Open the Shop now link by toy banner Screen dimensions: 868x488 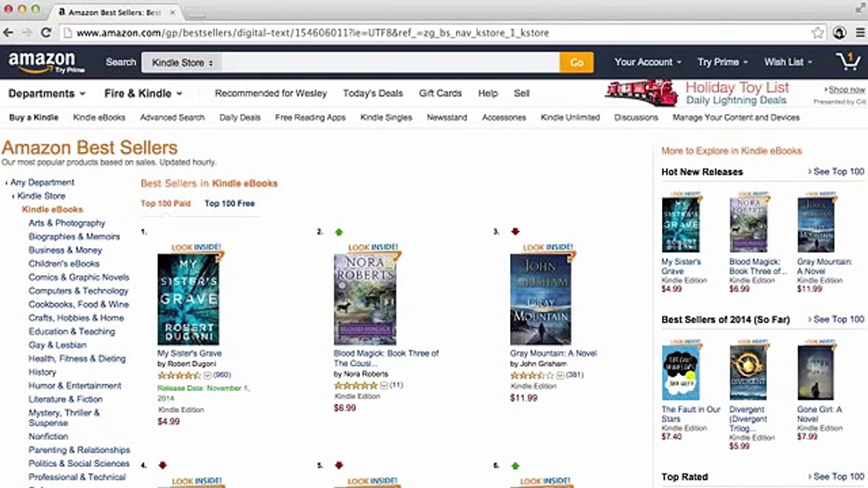(846, 89)
